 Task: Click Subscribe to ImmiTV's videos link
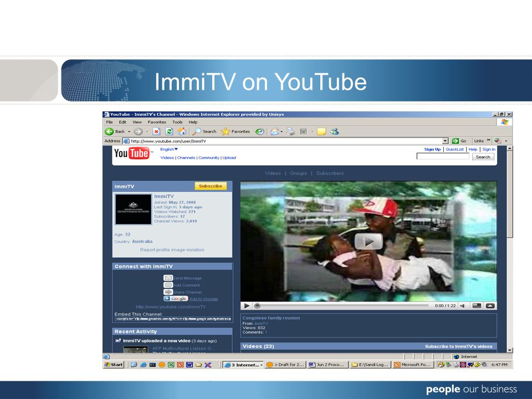459,346
